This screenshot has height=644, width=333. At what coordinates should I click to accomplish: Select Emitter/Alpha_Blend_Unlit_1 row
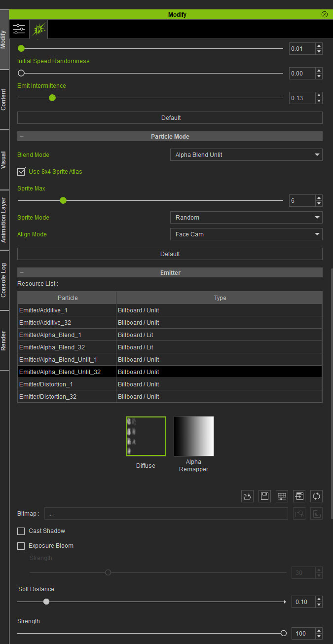click(x=170, y=360)
